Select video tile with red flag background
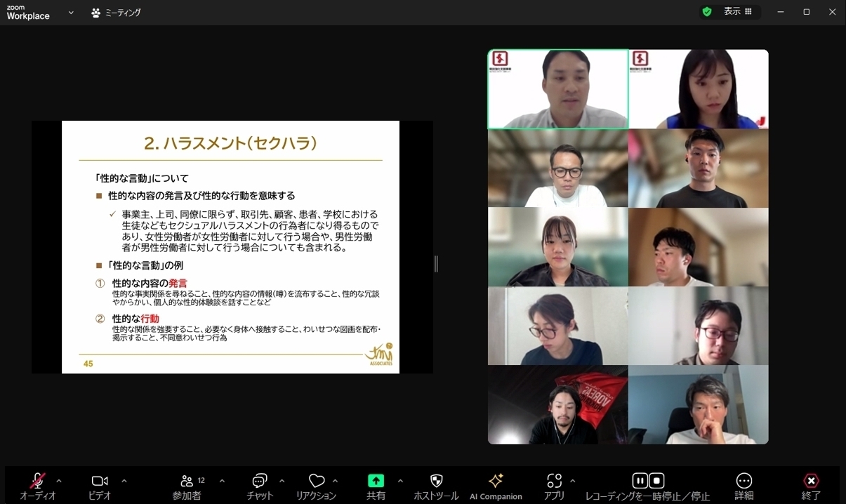Image resolution: width=846 pixels, height=504 pixels. click(558, 405)
